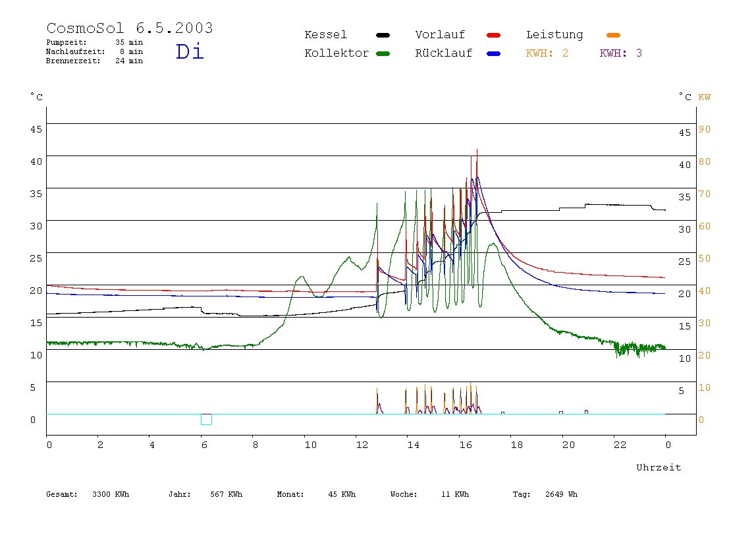Click x-axis tick label '18'
The width and height of the screenshot is (756, 535).
pos(517,445)
